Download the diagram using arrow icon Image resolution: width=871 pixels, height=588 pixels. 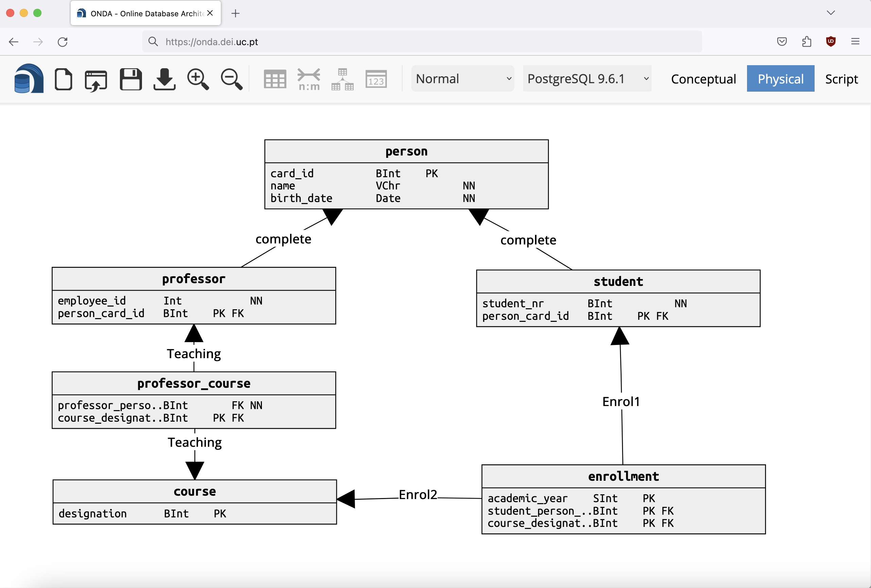pos(164,79)
